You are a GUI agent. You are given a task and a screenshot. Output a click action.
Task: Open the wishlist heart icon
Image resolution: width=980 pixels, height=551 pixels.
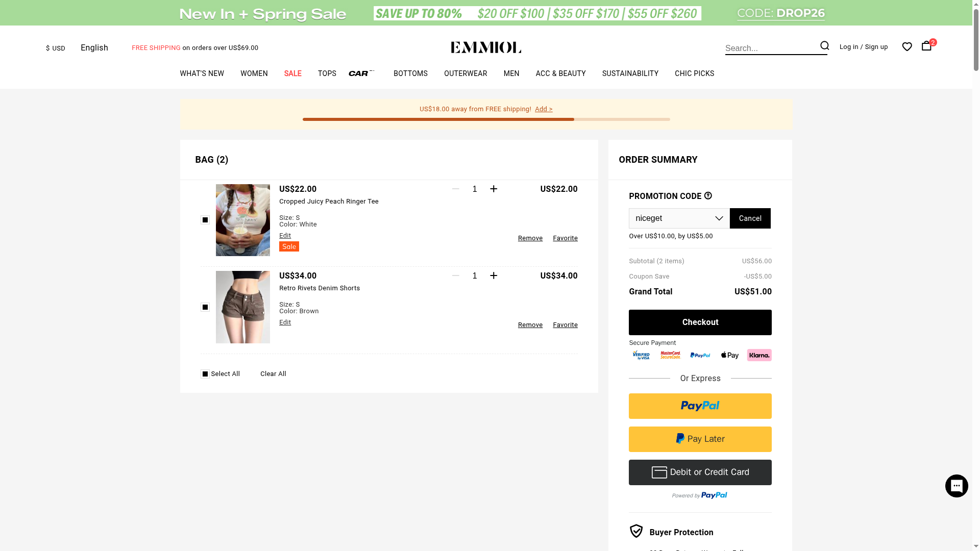tap(907, 47)
